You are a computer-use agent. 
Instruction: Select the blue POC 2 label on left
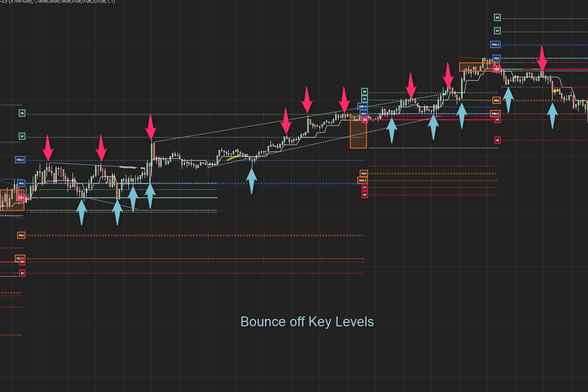[20, 160]
